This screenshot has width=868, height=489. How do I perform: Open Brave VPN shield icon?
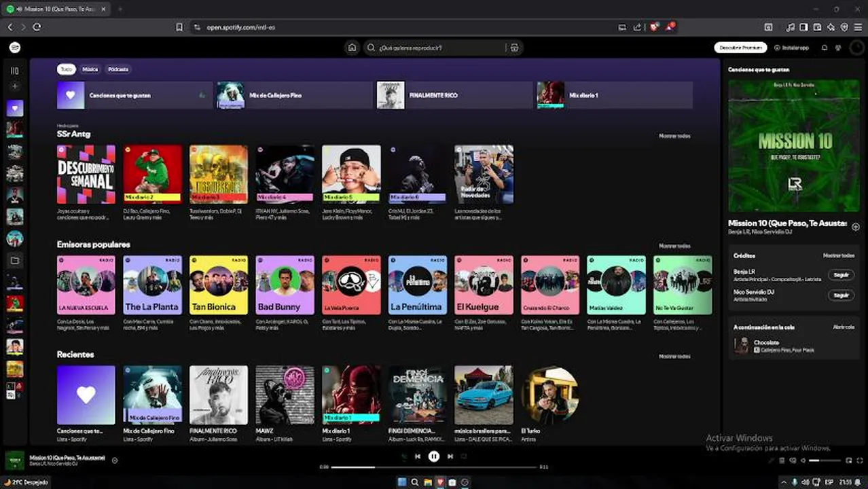coord(844,27)
